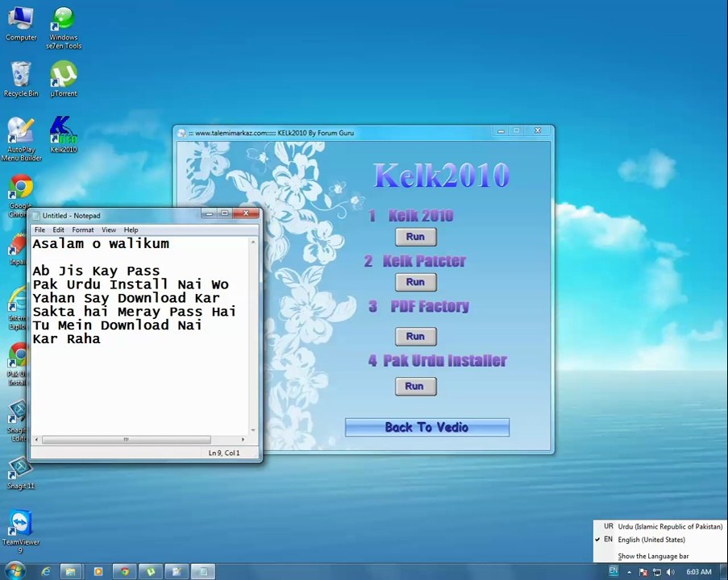Launch Internet Explorer from the taskbar

coord(45,572)
